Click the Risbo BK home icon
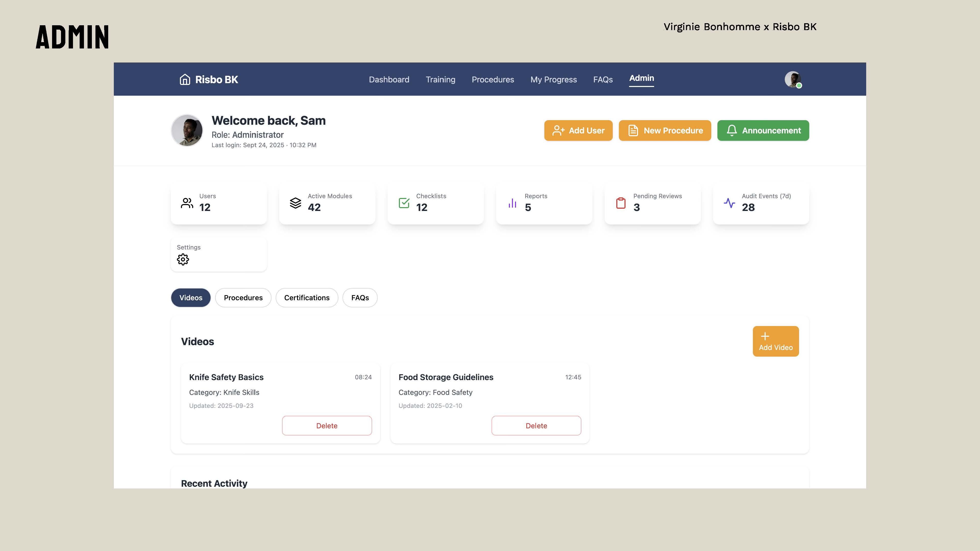This screenshot has height=551, width=980. [x=185, y=80]
